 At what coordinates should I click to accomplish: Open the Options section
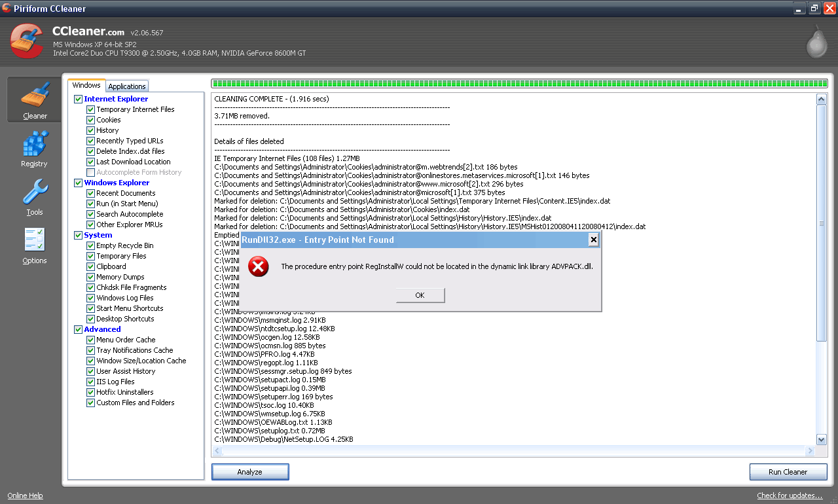click(x=34, y=245)
